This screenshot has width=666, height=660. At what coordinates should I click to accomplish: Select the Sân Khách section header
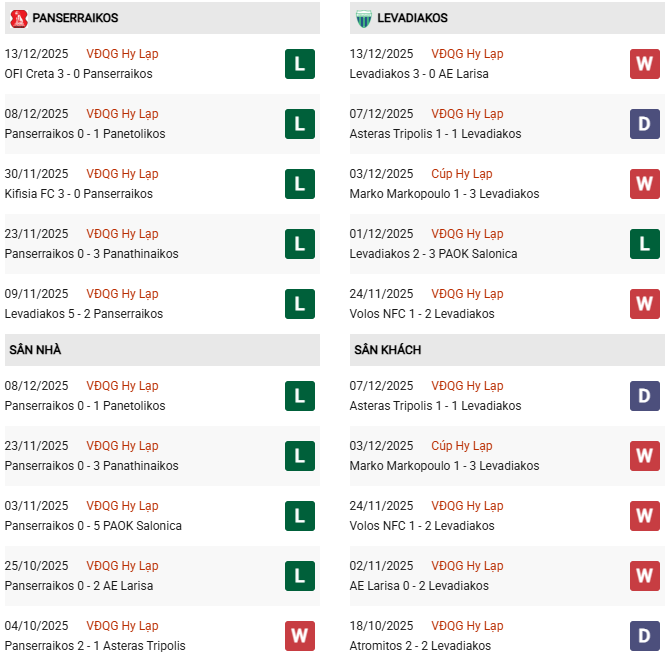tap(387, 350)
